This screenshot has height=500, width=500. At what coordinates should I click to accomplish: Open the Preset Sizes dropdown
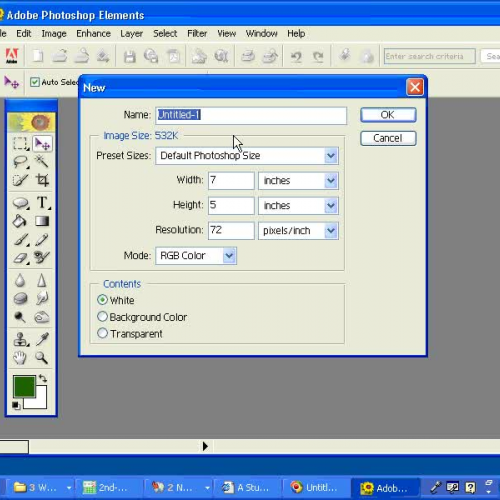click(x=331, y=156)
